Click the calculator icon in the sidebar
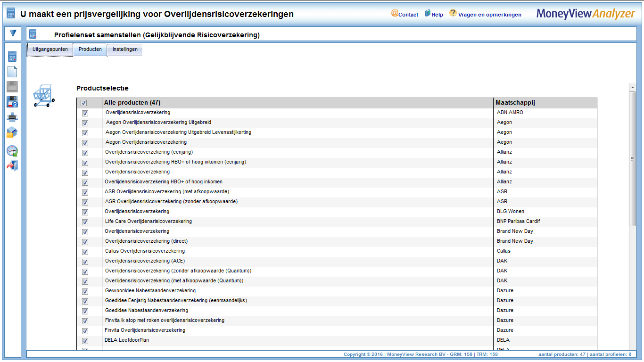The width and height of the screenshot is (644, 362). click(x=12, y=57)
